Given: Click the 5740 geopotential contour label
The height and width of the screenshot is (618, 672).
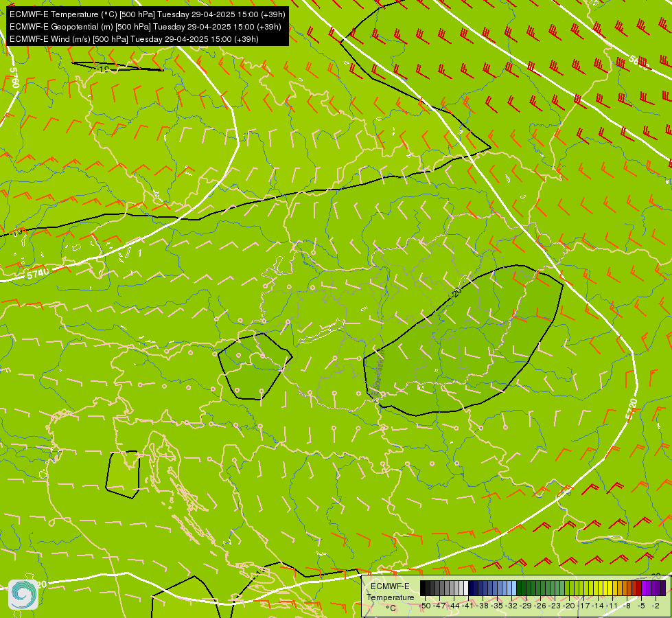Looking at the screenshot, I should 38,273.
